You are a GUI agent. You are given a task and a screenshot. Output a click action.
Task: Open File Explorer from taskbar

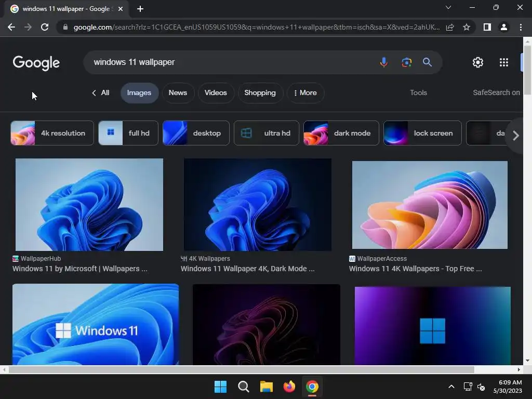[x=267, y=387]
